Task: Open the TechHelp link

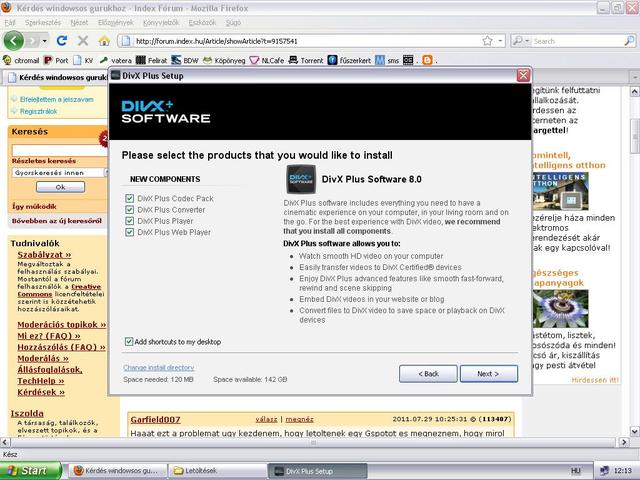Action: tap(40, 381)
